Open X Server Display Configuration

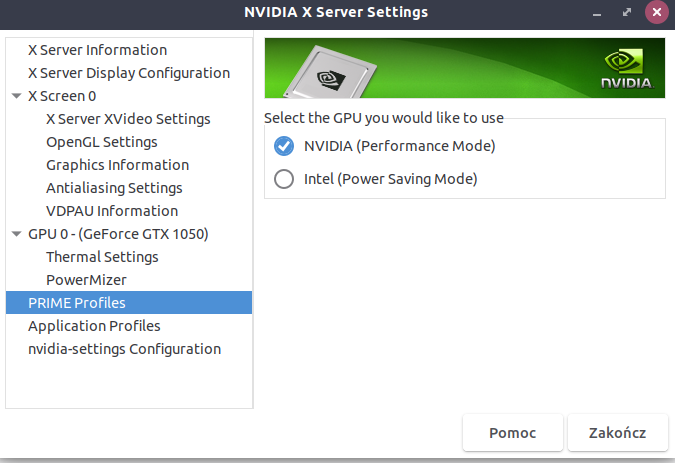pos(128,73)
